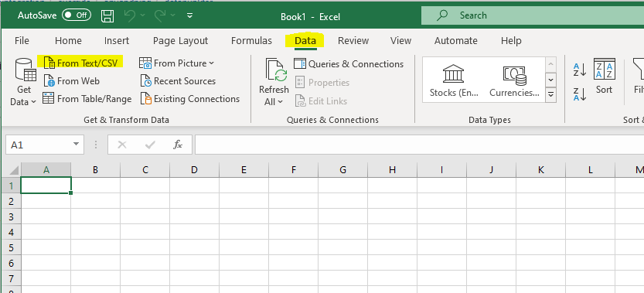Expand the Refresh All dropdown arrow

(x=280, y=102)
